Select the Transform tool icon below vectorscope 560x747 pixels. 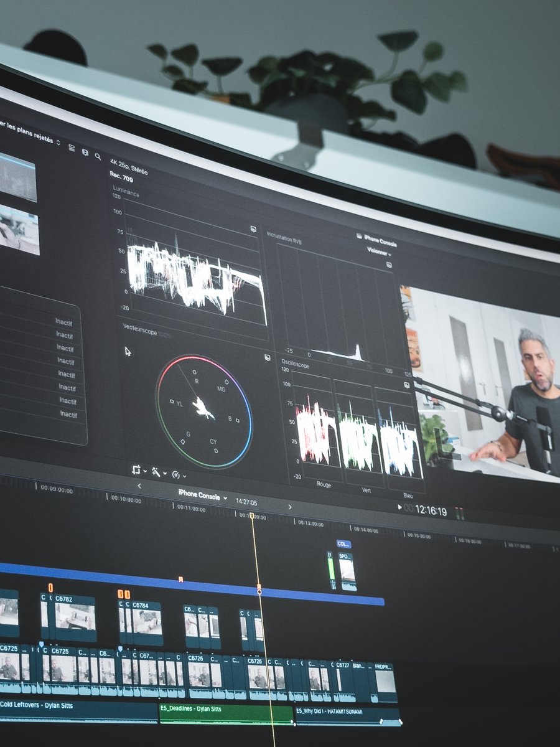coord(136,469)
